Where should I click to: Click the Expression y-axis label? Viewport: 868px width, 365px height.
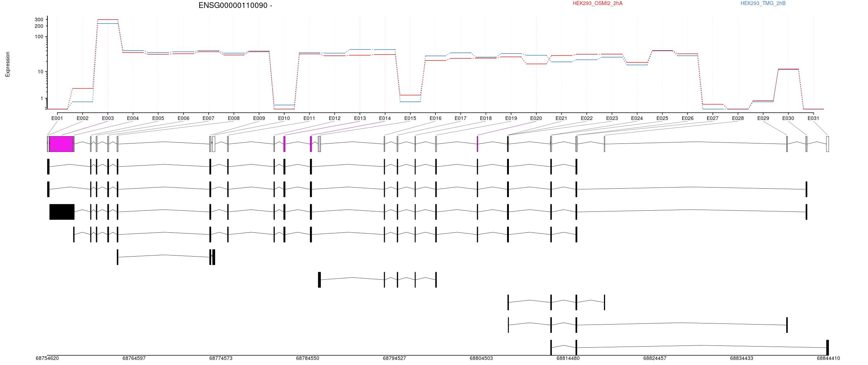tap(8, 64)
